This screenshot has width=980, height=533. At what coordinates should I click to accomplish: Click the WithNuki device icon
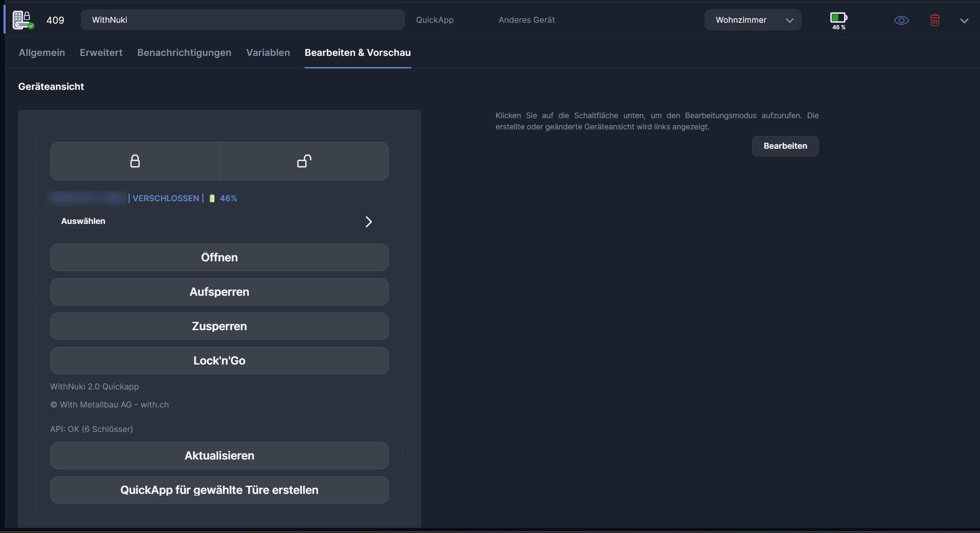[22, 20]
